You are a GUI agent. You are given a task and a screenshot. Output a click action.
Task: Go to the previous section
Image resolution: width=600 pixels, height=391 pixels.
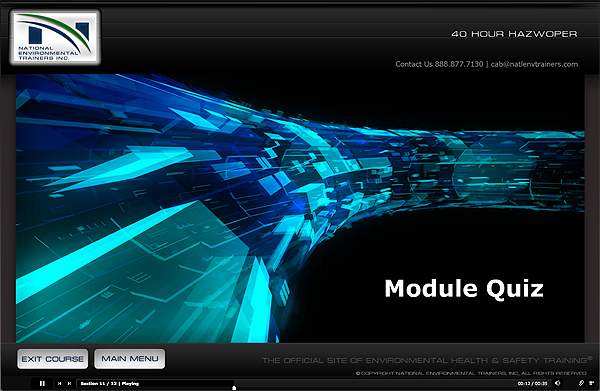[x=59, y=383]
